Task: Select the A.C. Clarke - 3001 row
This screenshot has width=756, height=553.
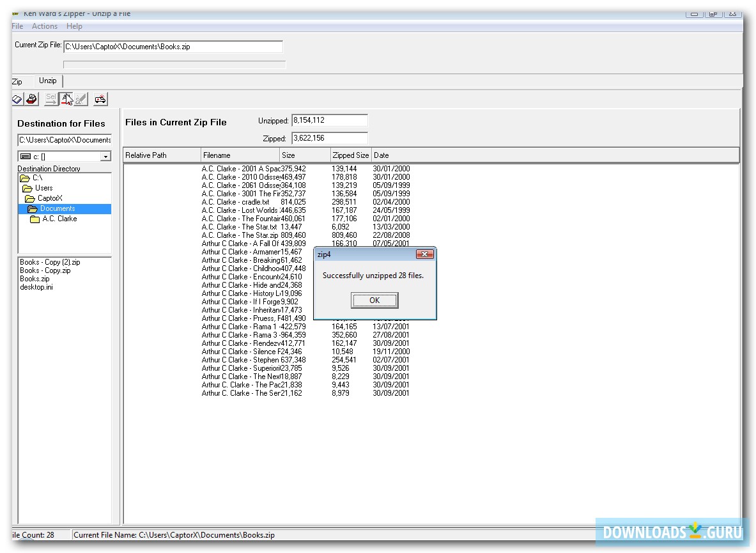Action: click(305, 194)
